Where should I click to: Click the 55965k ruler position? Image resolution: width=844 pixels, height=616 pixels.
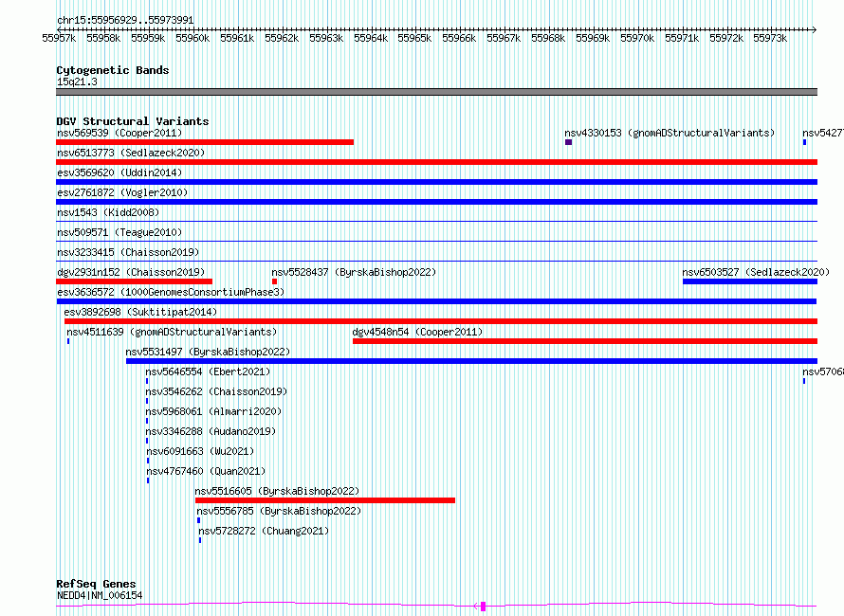(414, 38)
